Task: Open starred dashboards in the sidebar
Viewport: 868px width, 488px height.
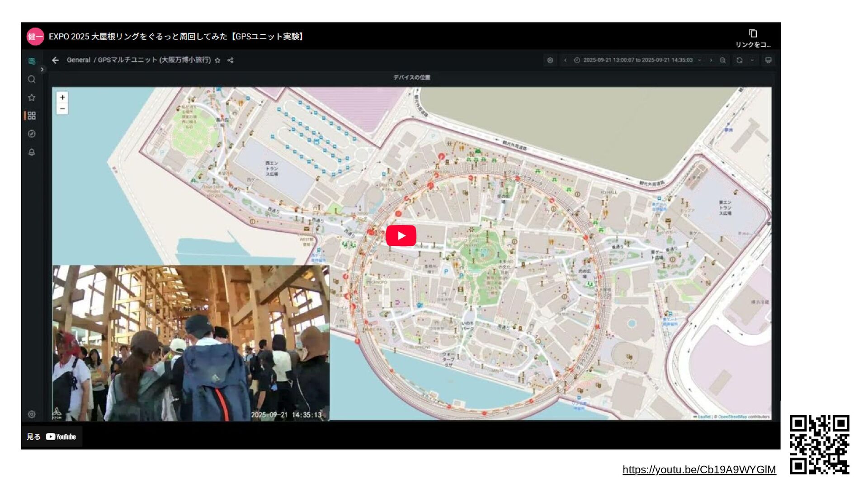Action: [x=32, y=98]
